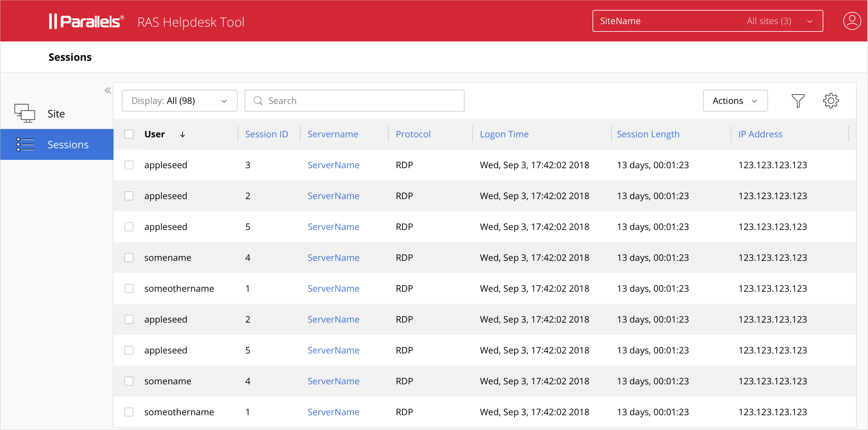Image resolution: width=868 pixels, height=430 pixels.
Task: Toggle the select-all checkbox in header
Action: click(x=129, y=134)
